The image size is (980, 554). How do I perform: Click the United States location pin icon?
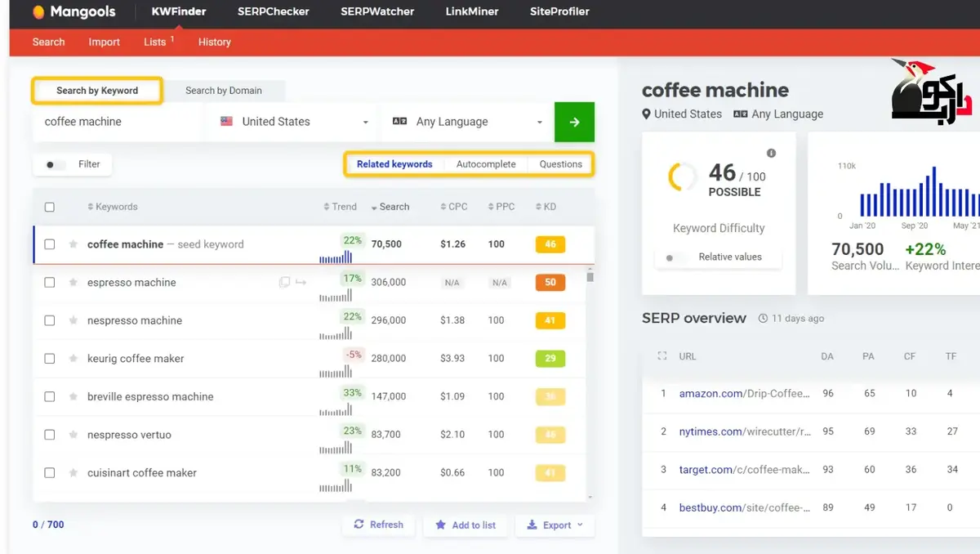point(646,114)
